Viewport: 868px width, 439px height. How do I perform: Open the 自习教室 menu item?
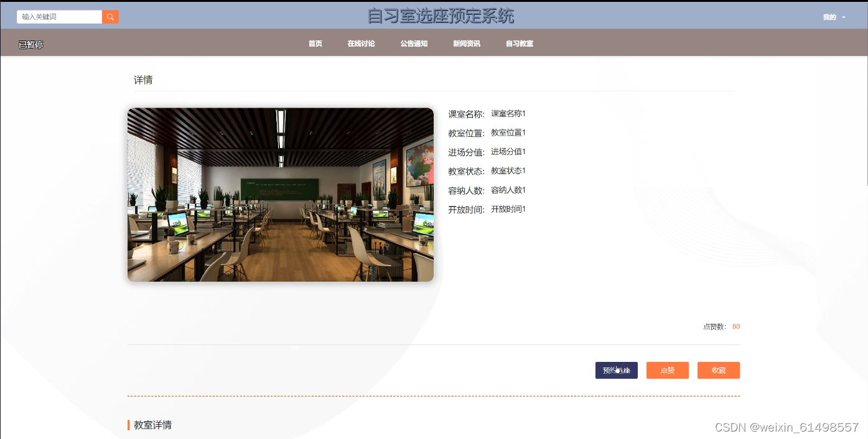(520, 44)
